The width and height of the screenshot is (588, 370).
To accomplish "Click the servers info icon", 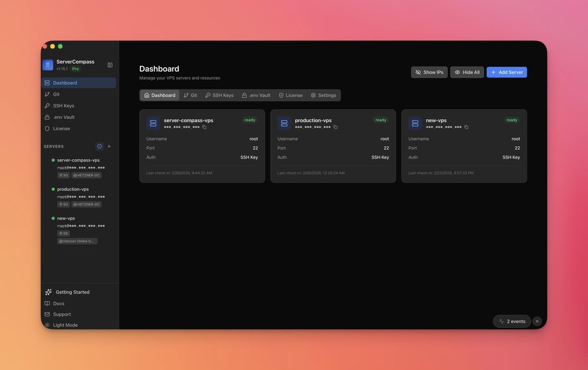I will click(99, 146).
